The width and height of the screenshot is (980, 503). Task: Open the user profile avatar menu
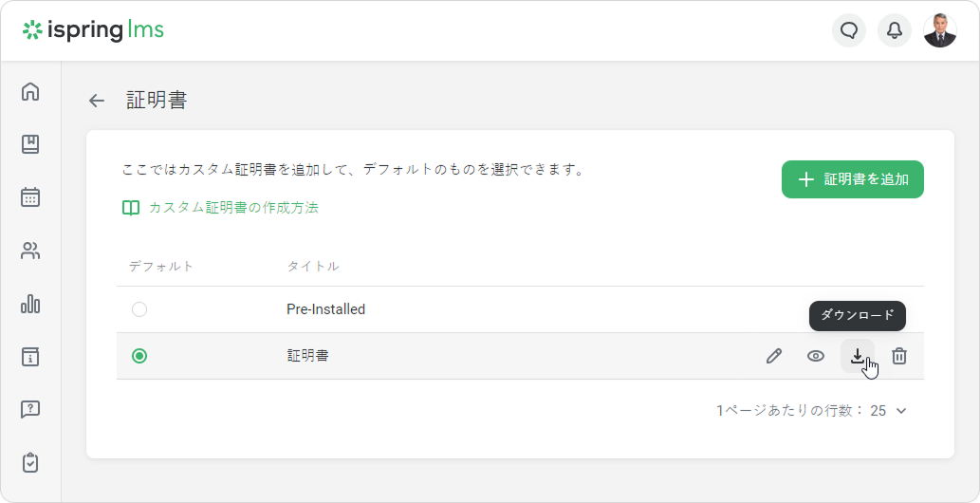[940, 30]
